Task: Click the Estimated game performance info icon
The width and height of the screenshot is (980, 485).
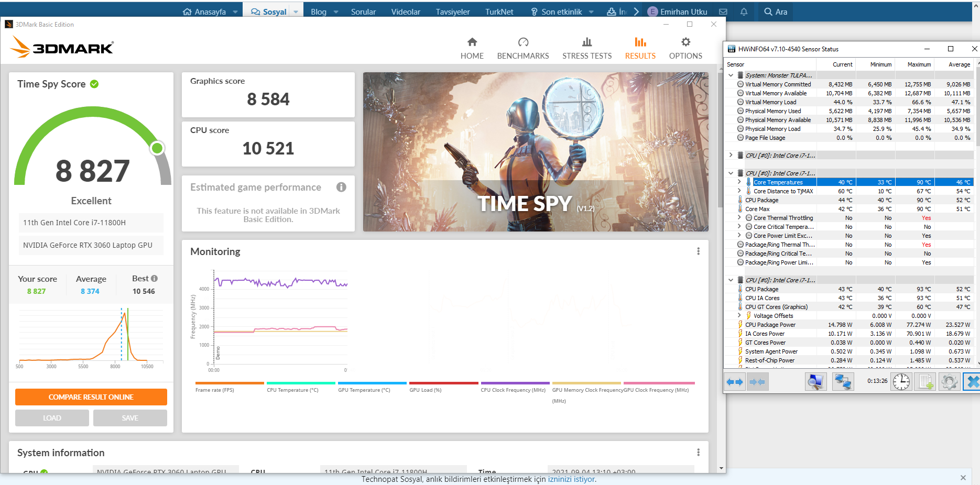Action: point(341,187)
